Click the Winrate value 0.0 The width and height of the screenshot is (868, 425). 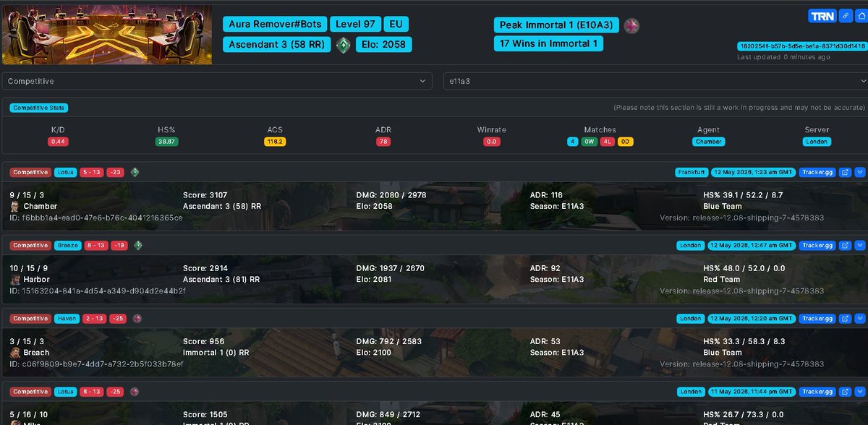(492, 142)
